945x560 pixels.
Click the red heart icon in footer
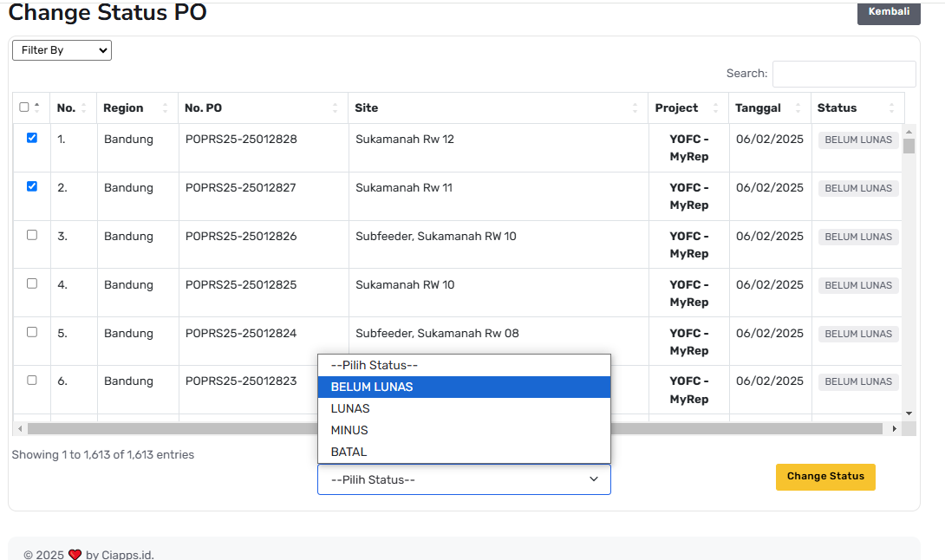pyautogui.click(x=75, y=555)
